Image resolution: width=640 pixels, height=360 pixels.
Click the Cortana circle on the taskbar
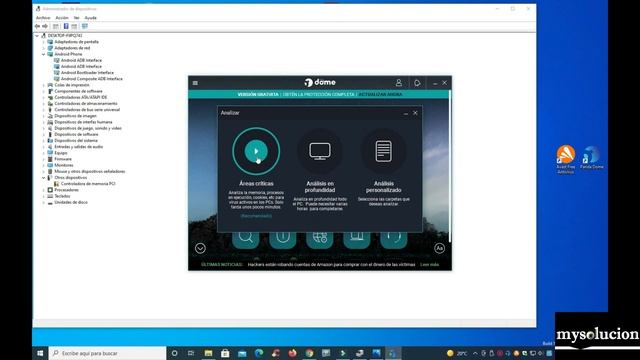coord(174,353)
